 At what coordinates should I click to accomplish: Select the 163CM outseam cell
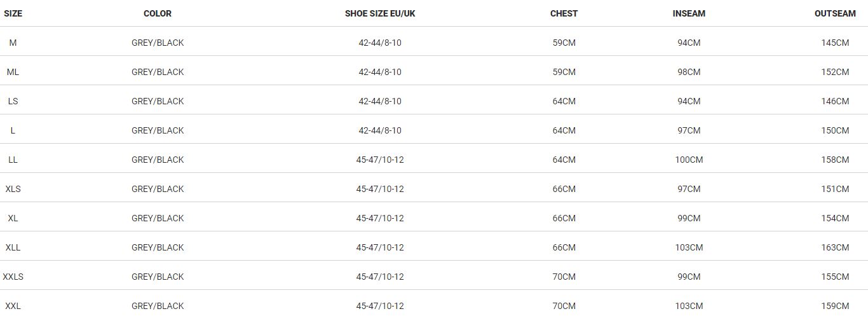point(835,247)
